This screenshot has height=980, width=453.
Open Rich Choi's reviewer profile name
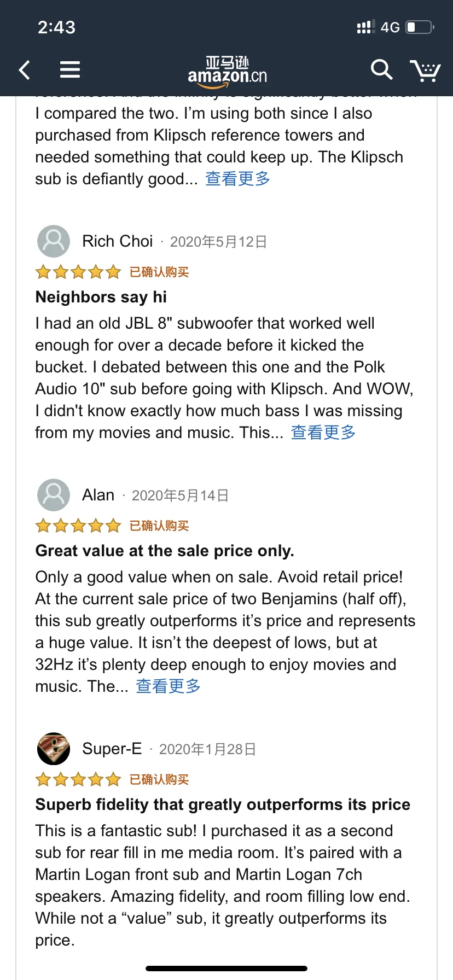(118, 241)
